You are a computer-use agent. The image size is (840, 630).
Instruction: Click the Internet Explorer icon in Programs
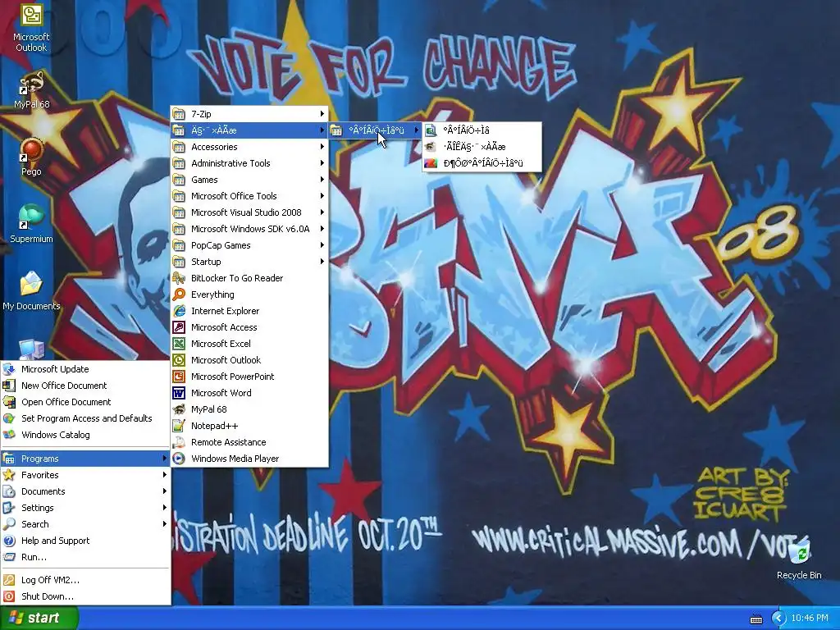(179, 311)
